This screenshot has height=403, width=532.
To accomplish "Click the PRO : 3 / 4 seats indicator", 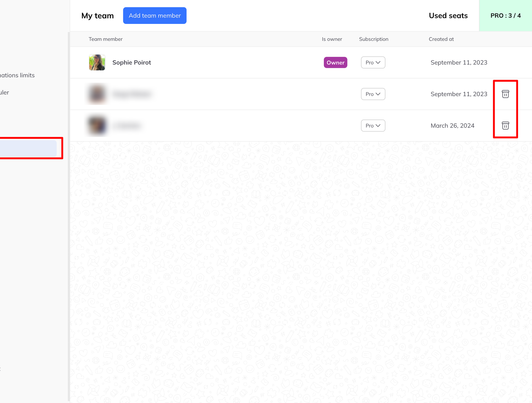I will coord(505,16).
